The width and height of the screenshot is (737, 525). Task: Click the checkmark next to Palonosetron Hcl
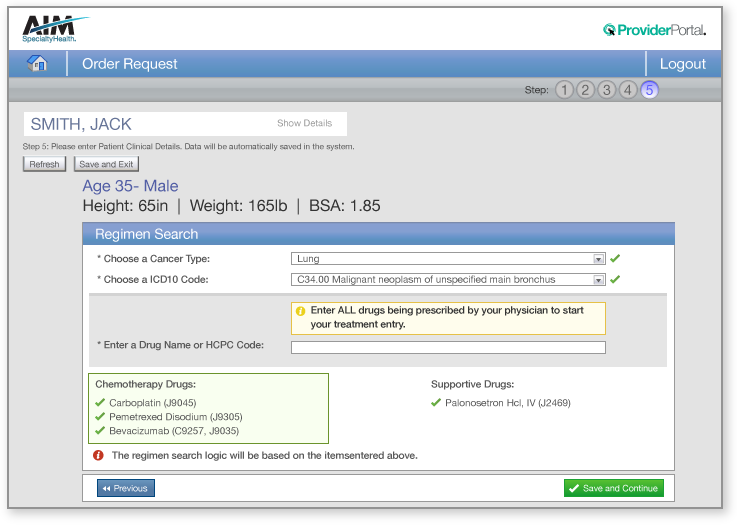pyautogui.click(x=436, y=402)
